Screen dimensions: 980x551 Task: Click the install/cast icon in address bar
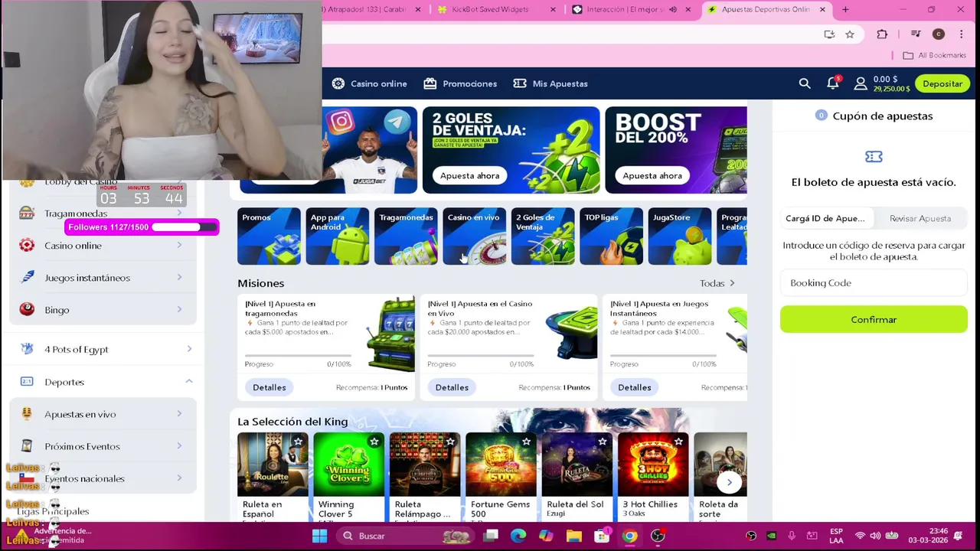[x=829, y=34]
